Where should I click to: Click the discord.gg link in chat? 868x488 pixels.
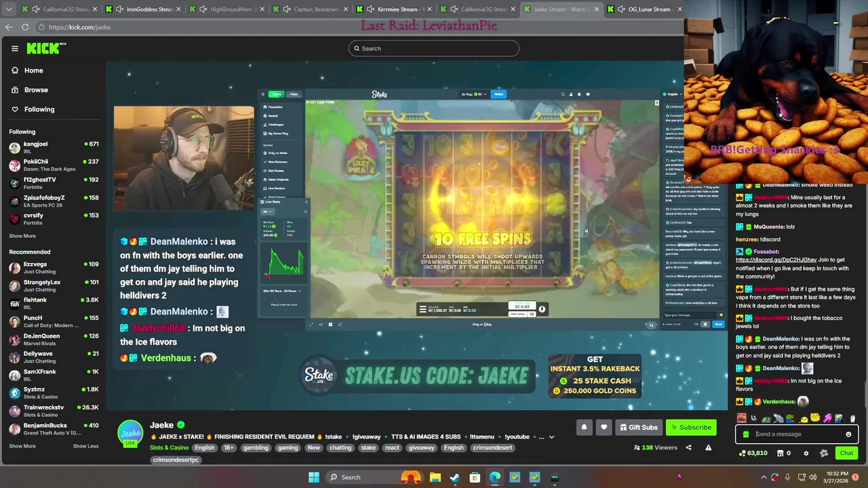pos(776,260)
